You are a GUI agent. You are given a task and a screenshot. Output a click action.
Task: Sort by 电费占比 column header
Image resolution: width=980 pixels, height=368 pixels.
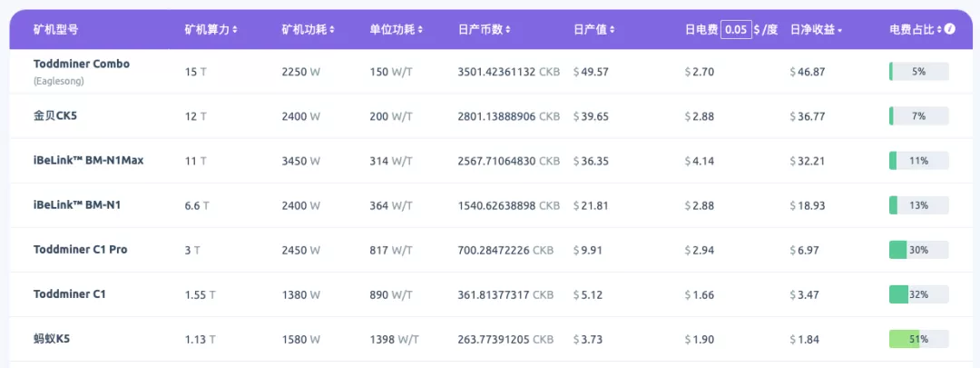[916, 29]
